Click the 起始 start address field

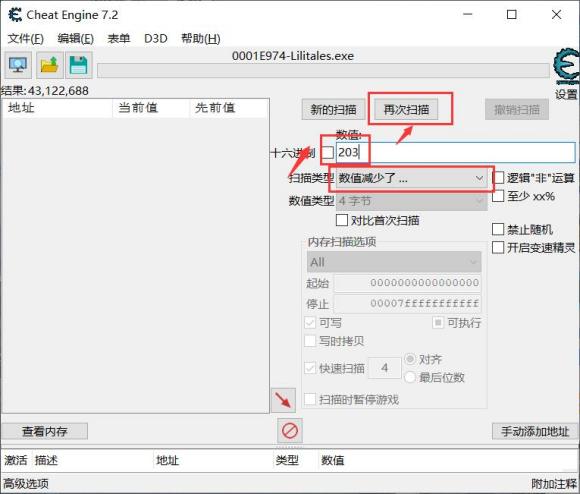408,283
